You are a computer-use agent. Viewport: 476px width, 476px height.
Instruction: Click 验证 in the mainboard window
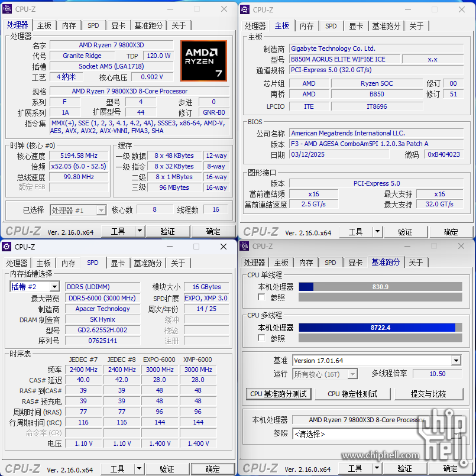click(x=405, y=232)
